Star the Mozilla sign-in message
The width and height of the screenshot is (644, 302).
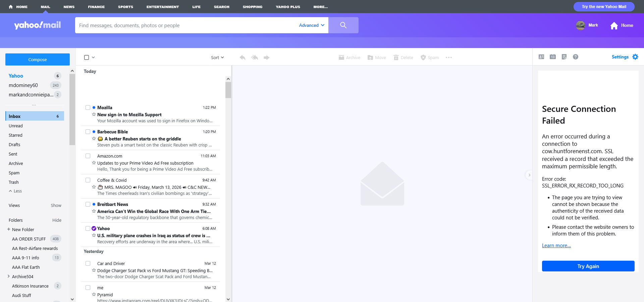pyautogui.click(x=94, y=115)
